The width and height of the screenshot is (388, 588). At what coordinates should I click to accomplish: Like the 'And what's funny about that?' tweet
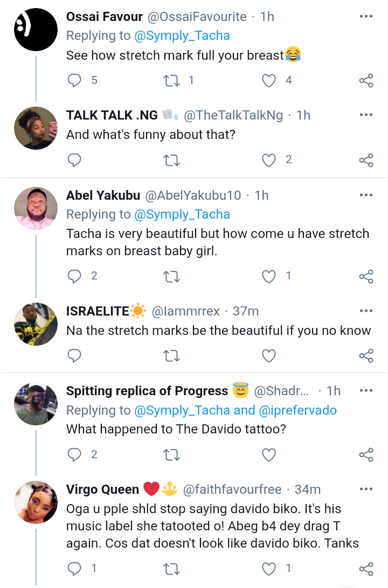[269, 160]
